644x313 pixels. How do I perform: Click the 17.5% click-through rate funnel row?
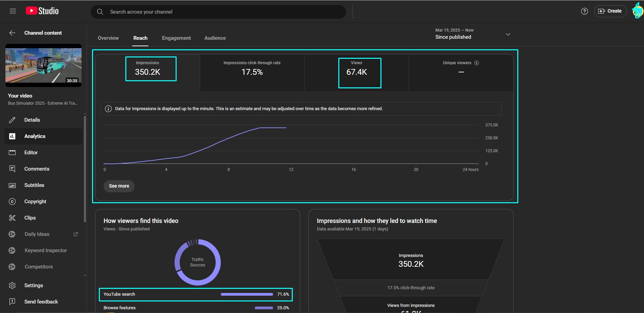click(x=411, y=288)
